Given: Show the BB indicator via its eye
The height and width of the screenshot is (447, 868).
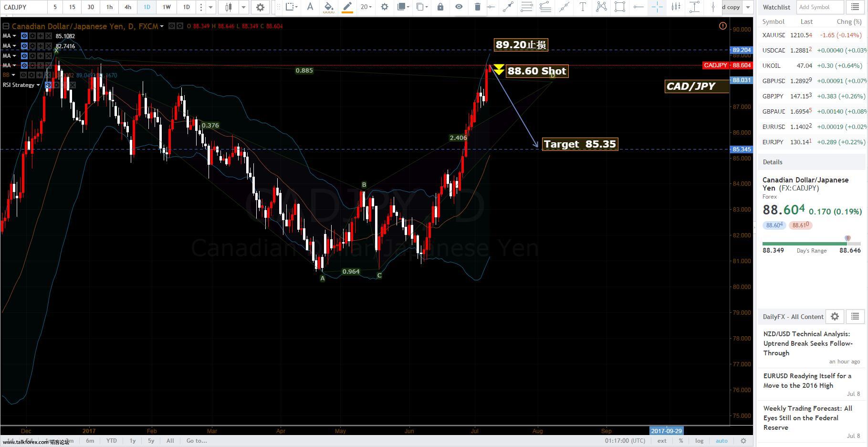Looking at the screenshot, I should click(24, 75).
